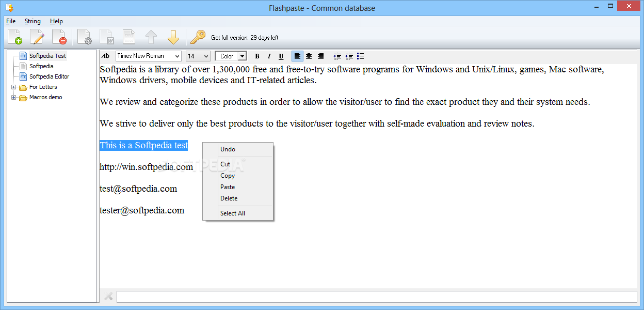Click the folder icon of For Letters
Viewport: 644px width, 310px height.
[x=23, y=87]
